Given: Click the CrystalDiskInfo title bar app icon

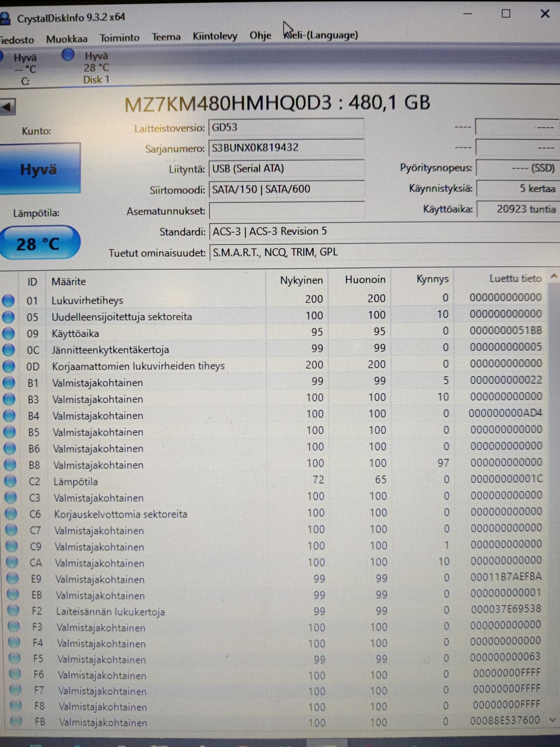Looking at the screenshot, I should [x=5, y=18].
